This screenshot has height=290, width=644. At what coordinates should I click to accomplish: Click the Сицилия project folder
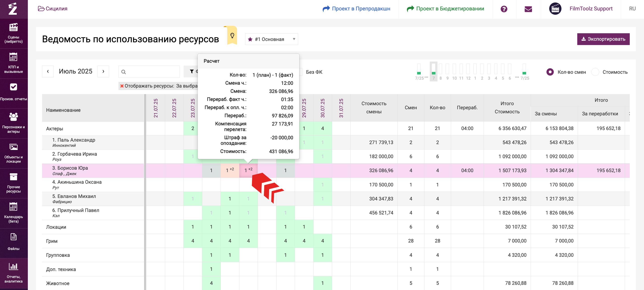coord(52,9)
